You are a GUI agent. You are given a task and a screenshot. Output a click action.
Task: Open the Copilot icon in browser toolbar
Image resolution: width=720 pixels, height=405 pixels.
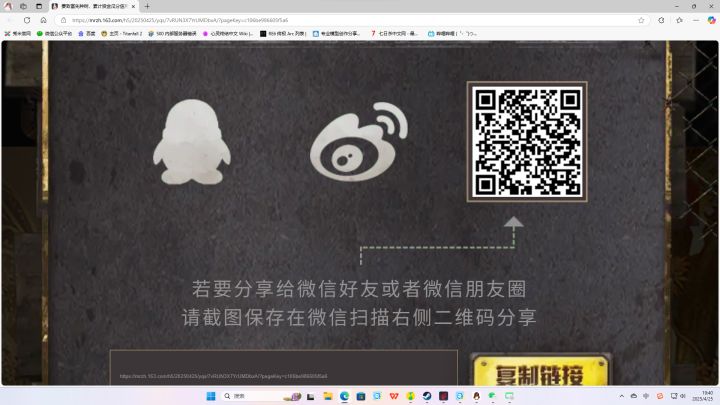(711, 20)
